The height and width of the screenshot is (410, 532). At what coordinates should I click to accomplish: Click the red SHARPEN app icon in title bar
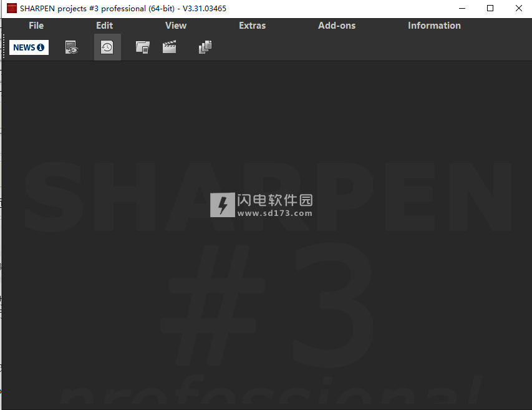coord(12,8)
